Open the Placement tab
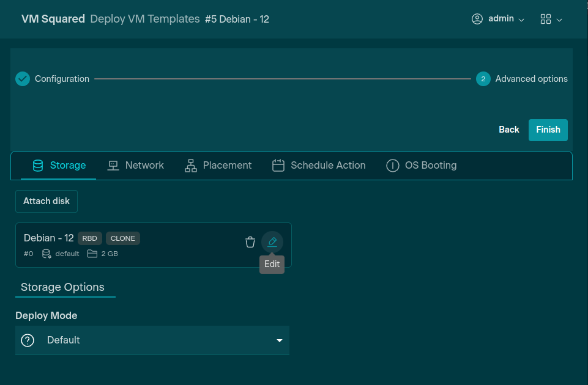Screen dimensions: 588x385 tap(218, 166)
